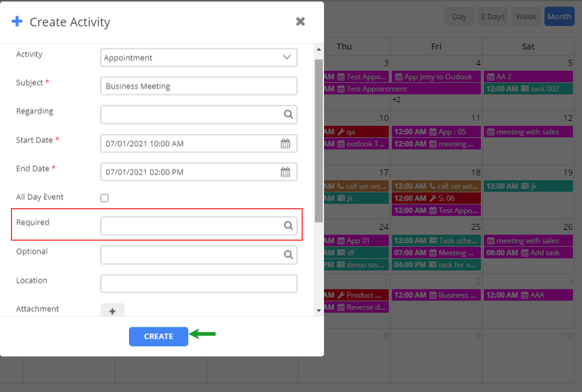582x392 pixels.
Task: Click the CREATE button
Action: 159,336
